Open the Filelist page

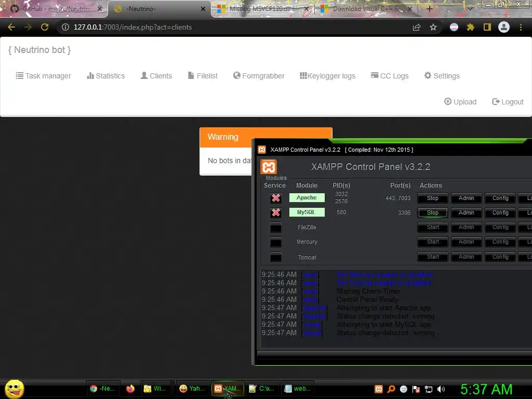[203, 76]
